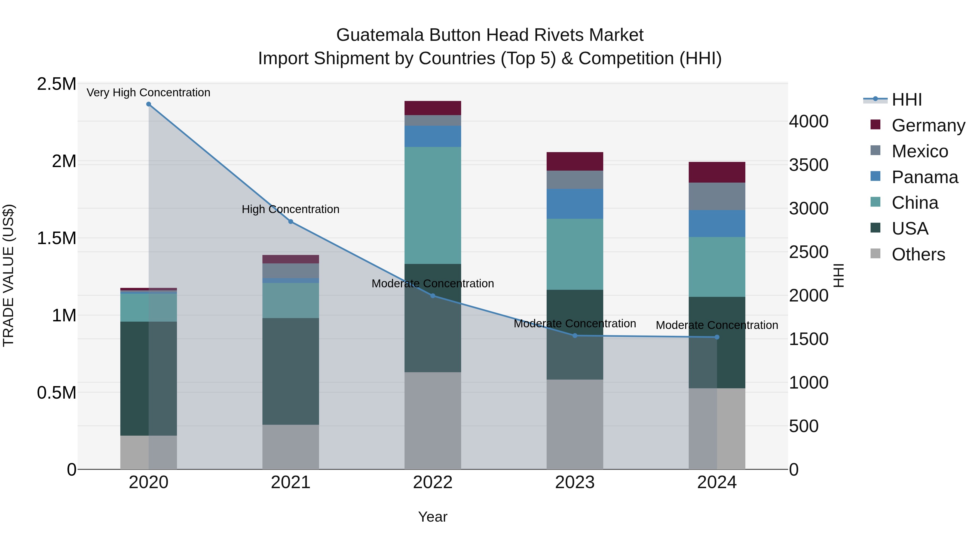Click the 2021 x-axis tick label

coord(291,482)
